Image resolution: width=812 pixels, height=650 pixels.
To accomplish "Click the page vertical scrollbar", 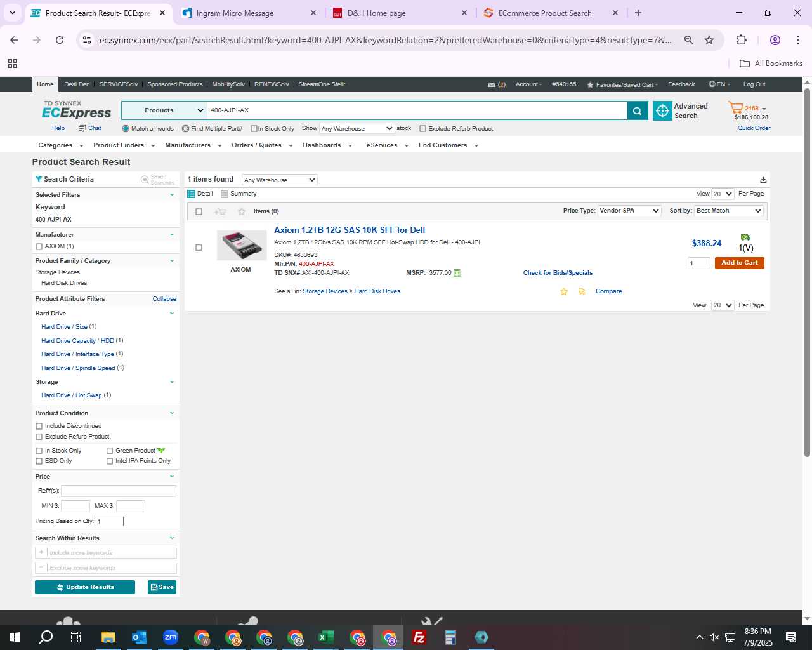I will point(807,273).
